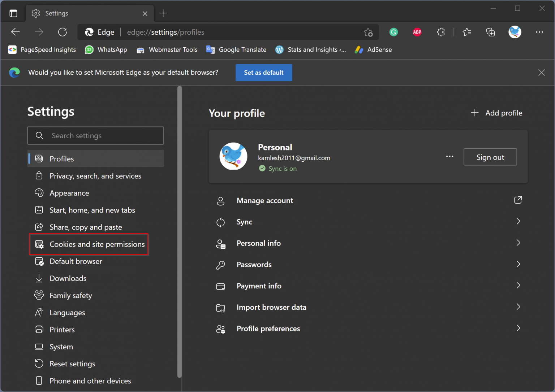
Task: Open the AdSense bookmark
Action: pos(373,49)
